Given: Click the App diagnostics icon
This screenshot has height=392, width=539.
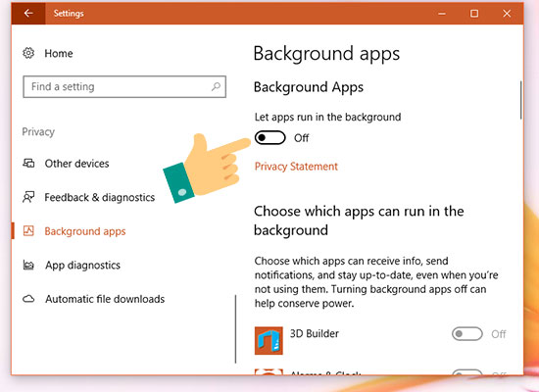Looking at the screenshot, I should (28, 265).
